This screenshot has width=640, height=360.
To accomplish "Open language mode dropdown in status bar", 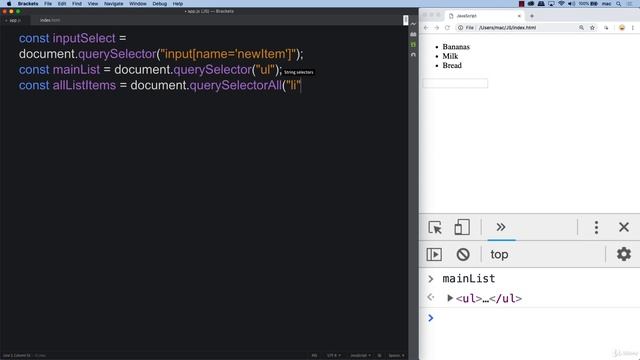I will [360, 356].
